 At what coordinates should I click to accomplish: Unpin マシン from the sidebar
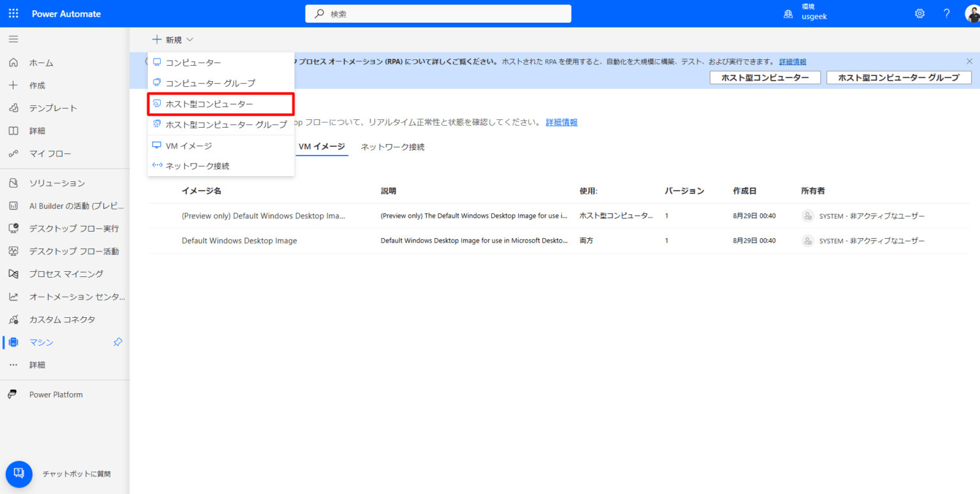point(117,342)
